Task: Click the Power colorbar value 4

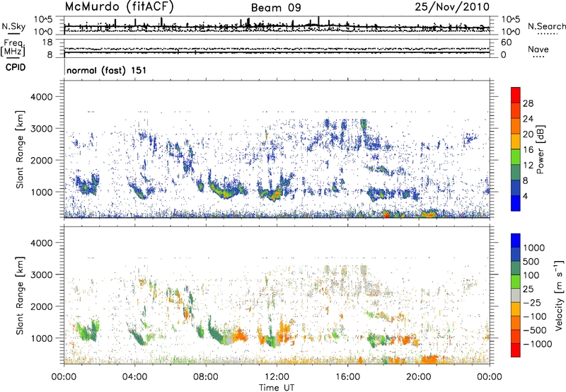Action: coord(525,197)
